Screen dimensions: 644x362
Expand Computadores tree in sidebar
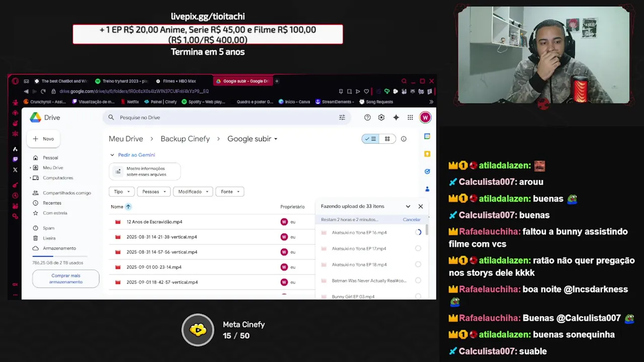tap(31, 178)
